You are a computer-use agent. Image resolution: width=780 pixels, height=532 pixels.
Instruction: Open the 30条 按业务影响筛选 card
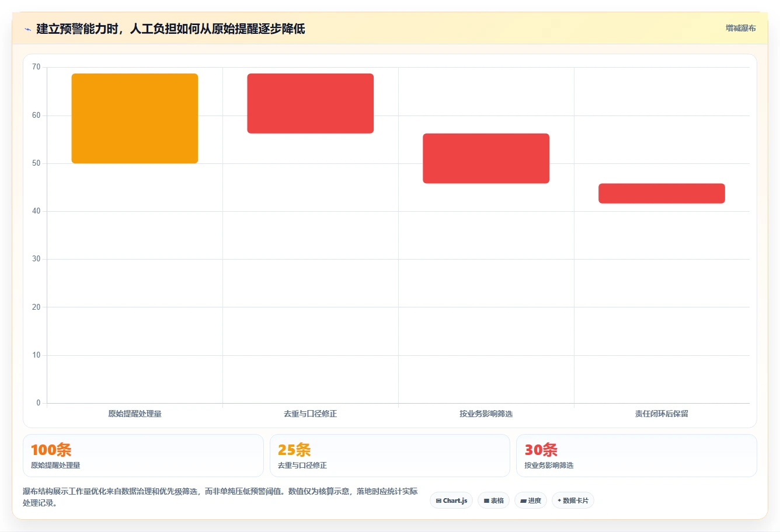coord(636,456)
